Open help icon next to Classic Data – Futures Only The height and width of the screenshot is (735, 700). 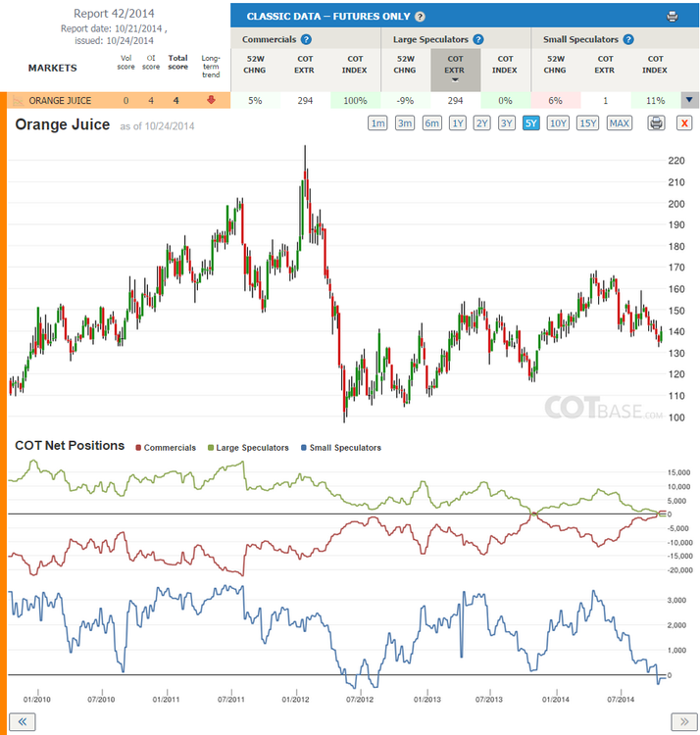tap(420, 17)
